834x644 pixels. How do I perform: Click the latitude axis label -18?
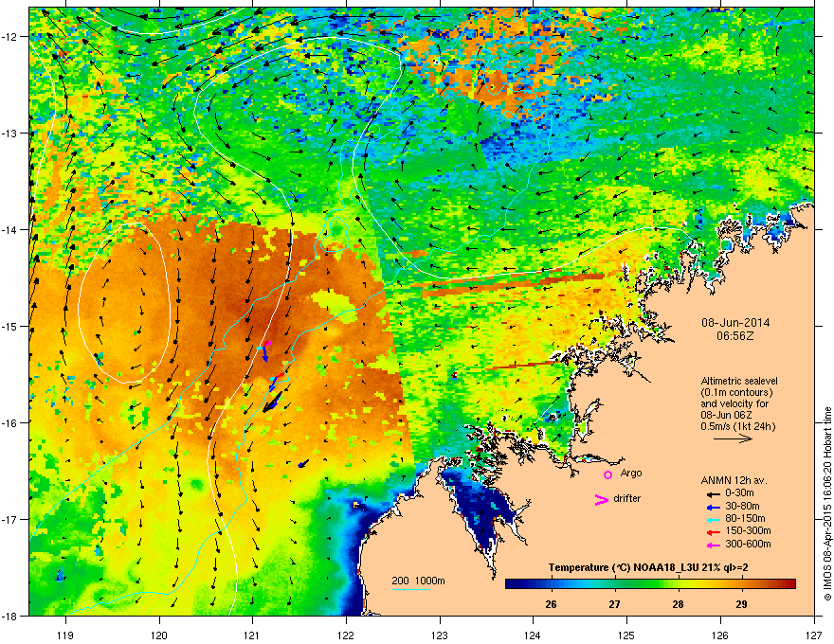9,616
